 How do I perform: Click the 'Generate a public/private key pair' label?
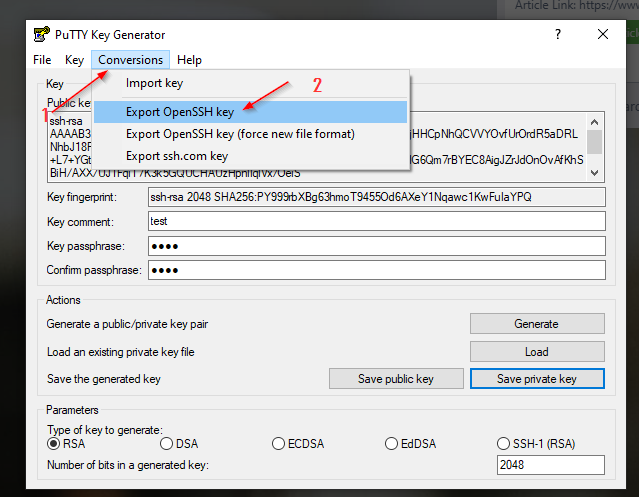(127, 324)
